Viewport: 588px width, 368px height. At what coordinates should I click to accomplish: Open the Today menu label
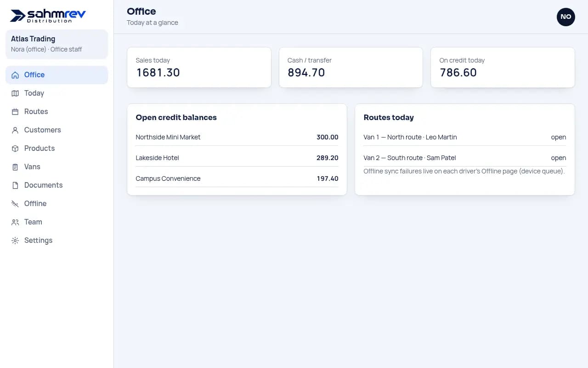pyautogui.click(x=34, y=93)
